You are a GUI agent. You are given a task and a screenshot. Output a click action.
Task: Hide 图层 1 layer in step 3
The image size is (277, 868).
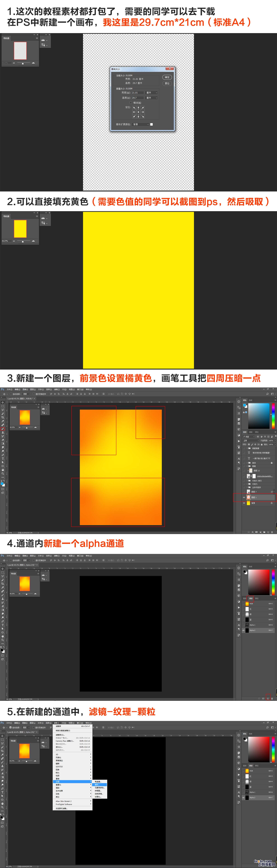[244, 497]
